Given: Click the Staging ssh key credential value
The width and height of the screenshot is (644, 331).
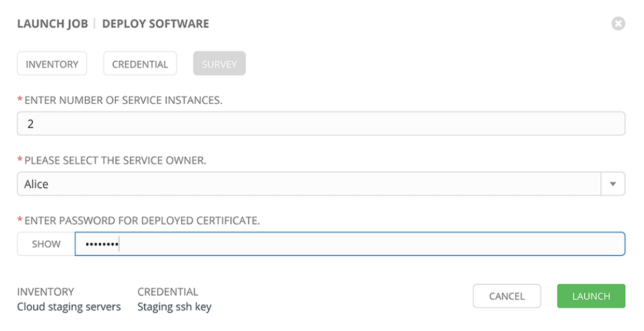Looking at the screenshot, I should pos(175,307).
